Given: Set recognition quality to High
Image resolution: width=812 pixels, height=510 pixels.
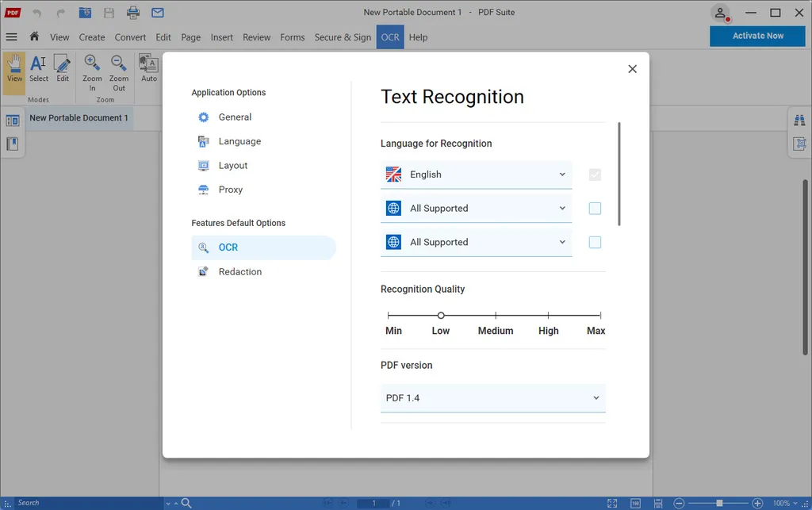Looking at the screenshot, I should pyautogui.click(x=549, y=316).
